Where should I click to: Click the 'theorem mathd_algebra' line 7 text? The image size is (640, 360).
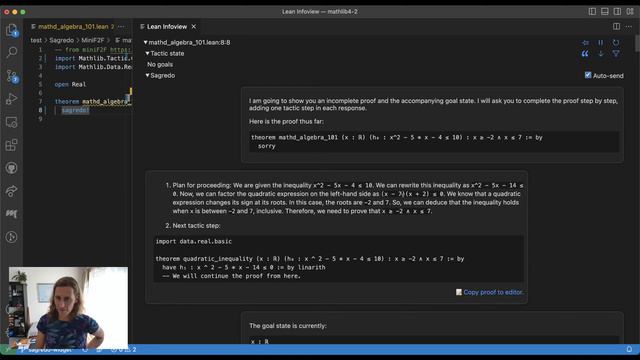pyautogui.click(x=93, y=102)
